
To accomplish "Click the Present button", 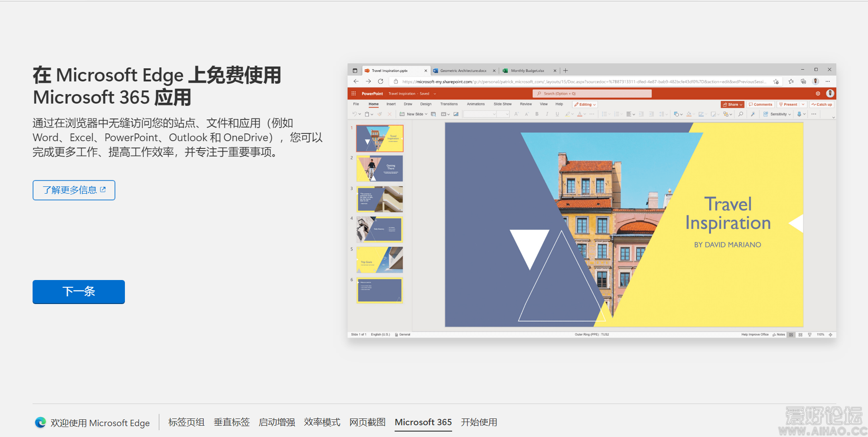I will click(788, 104).
